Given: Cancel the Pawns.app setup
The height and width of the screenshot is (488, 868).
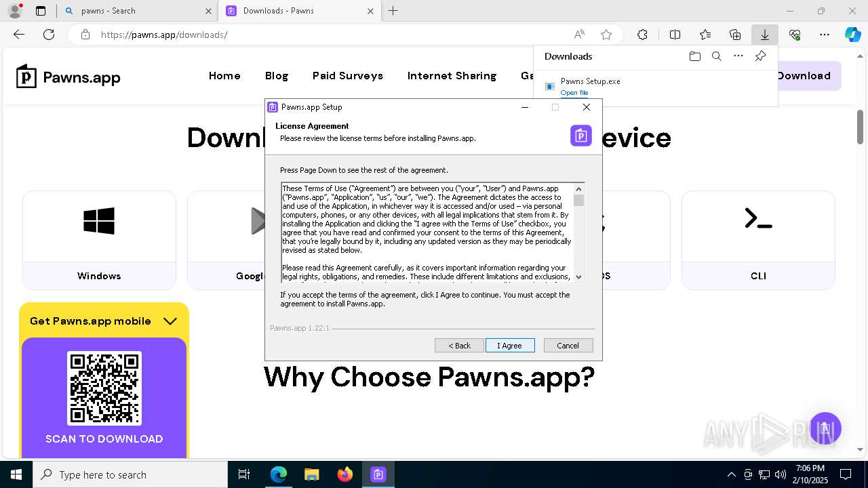Looking at the screenshot, I should [568, 346].
